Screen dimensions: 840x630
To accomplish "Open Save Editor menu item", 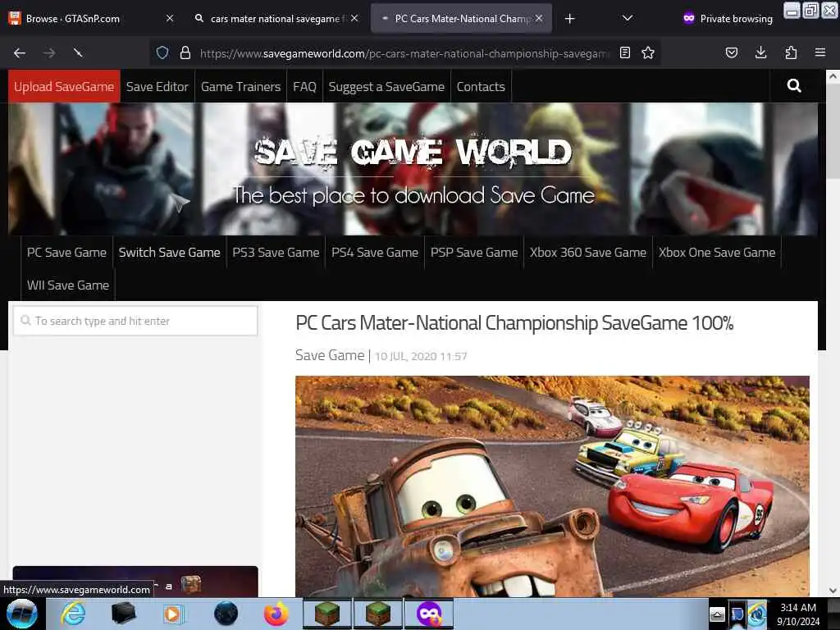I will 157,86.
